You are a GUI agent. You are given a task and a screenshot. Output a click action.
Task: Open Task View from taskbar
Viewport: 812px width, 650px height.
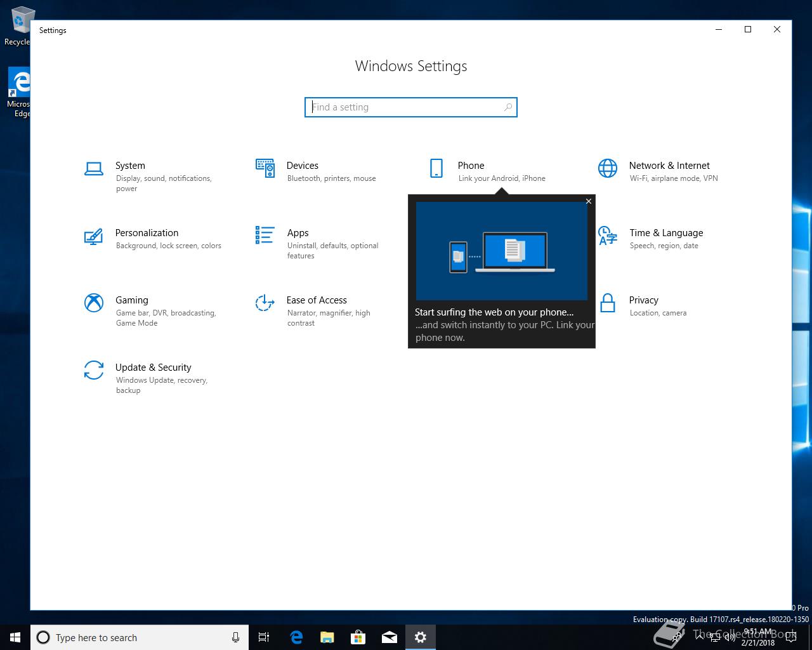(x=264, y=637)
